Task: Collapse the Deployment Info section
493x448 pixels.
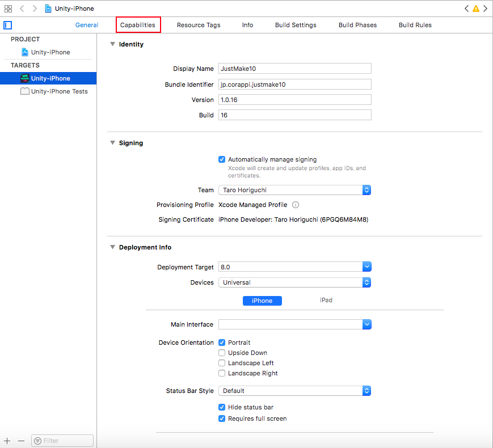Action: (112, 247)
